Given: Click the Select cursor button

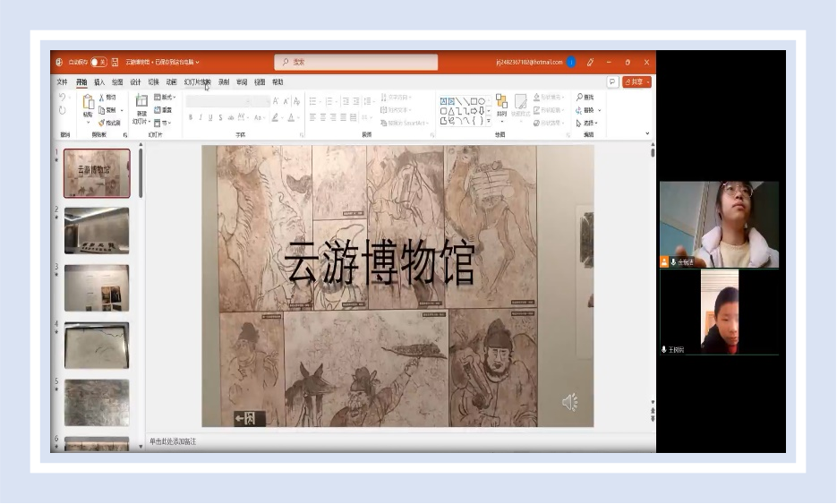Looking at the screenshot, I should (586, 123).
